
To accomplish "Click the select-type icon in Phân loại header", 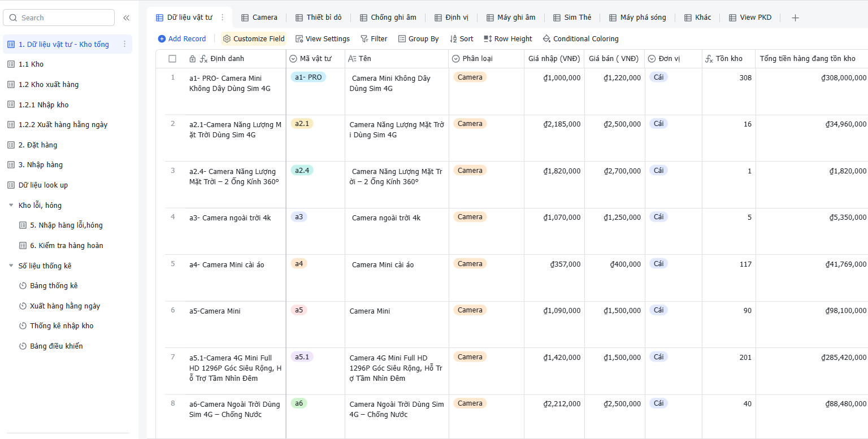I will [455, 59].
